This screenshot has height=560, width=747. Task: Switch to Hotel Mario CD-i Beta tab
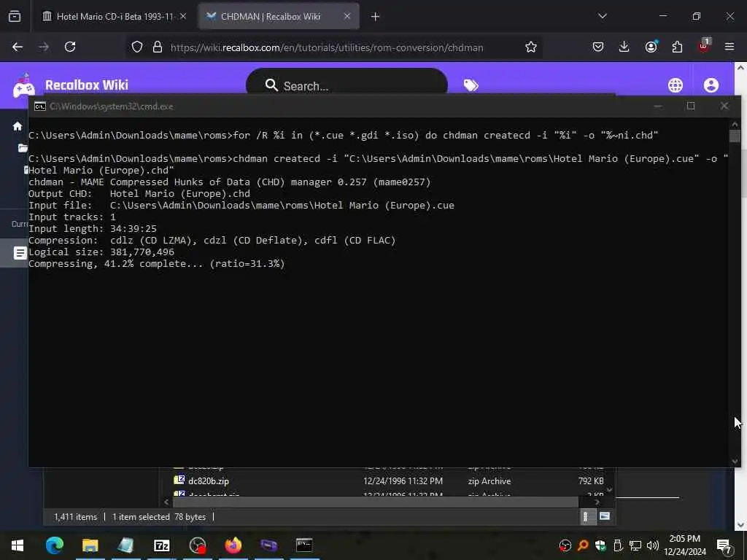pos(115,16)
